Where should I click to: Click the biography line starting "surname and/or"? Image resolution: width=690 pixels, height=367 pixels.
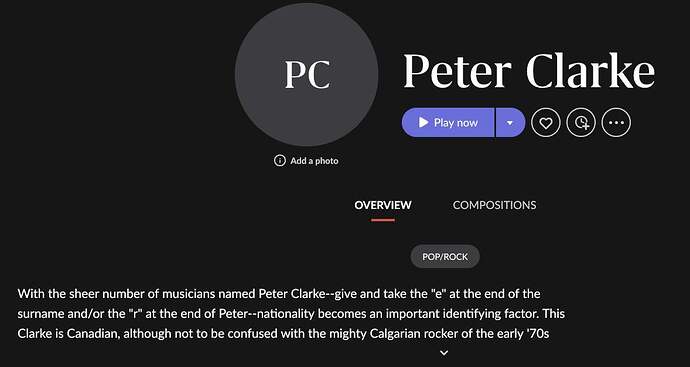(291, 314)
